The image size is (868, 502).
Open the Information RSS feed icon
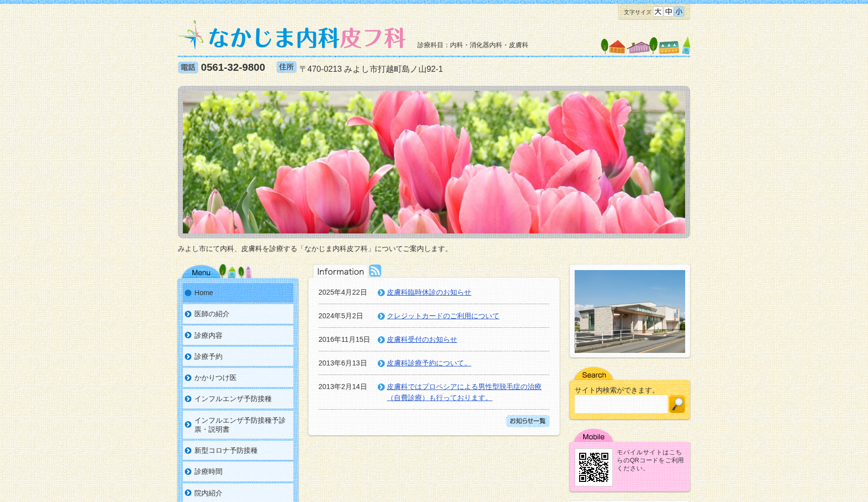tap(375, 271)
